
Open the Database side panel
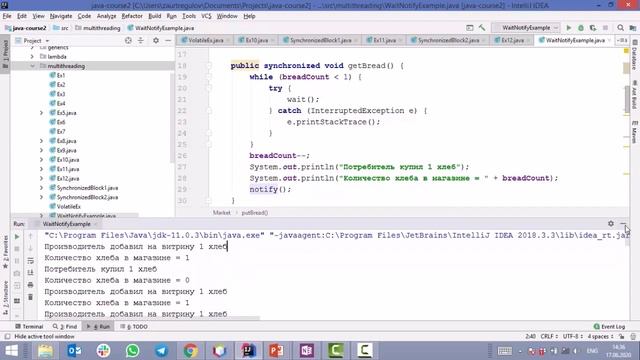coord(635,55)
